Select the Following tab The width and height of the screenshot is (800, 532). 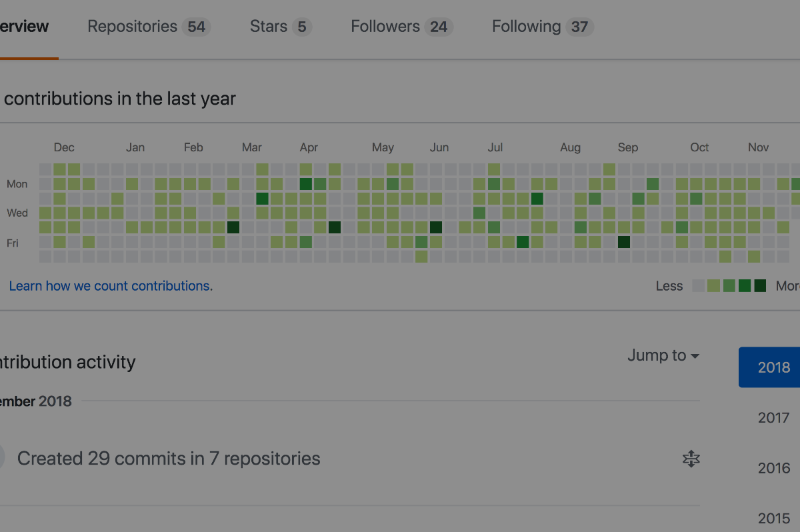(x=542, y=27)
